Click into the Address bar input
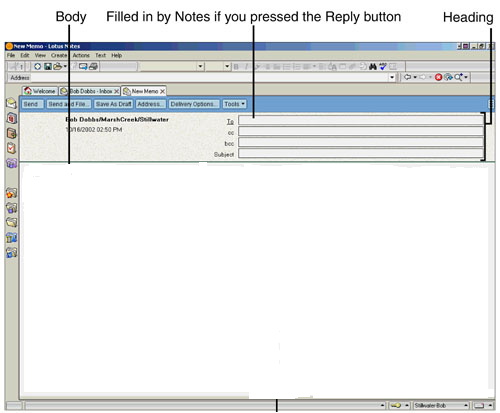The height and width of the screenshot is (413, 500). pos(209,78)
